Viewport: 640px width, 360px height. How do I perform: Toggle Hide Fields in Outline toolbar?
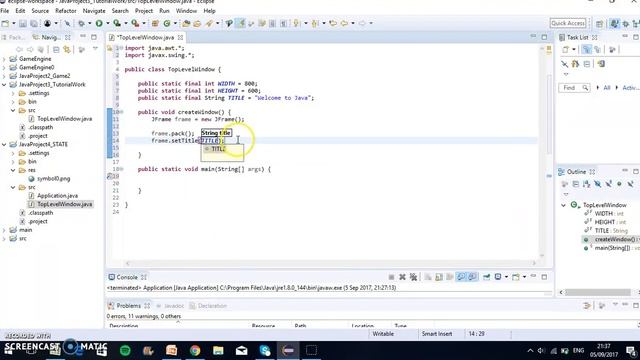point(598,184)
